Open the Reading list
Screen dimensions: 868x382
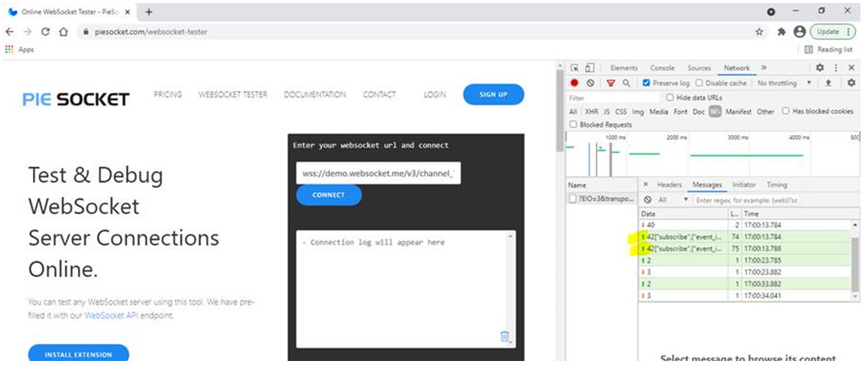click(829, 50)
